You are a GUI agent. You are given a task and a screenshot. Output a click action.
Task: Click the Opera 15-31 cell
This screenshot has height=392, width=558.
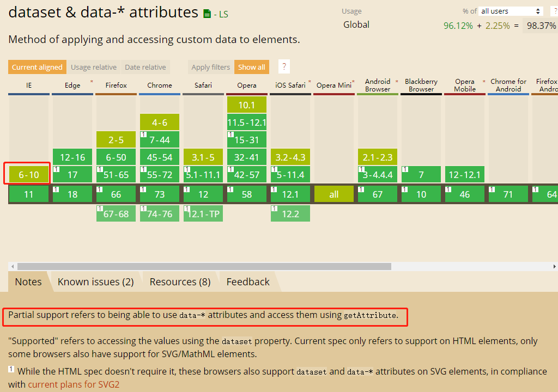pyautogui.click(x=247, y=140)
